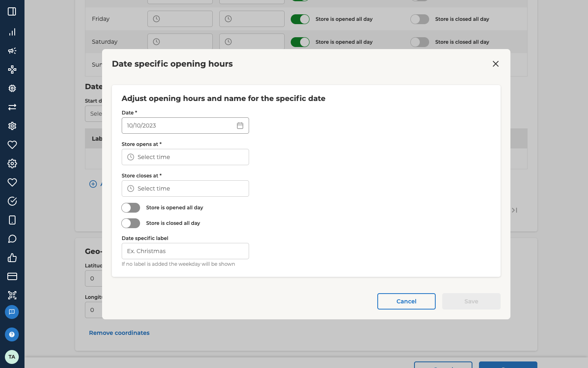The height and width of the screenshot is (368, 588).
Task: Turn off Friday Store is opened all day
Action: click(300, 19)
